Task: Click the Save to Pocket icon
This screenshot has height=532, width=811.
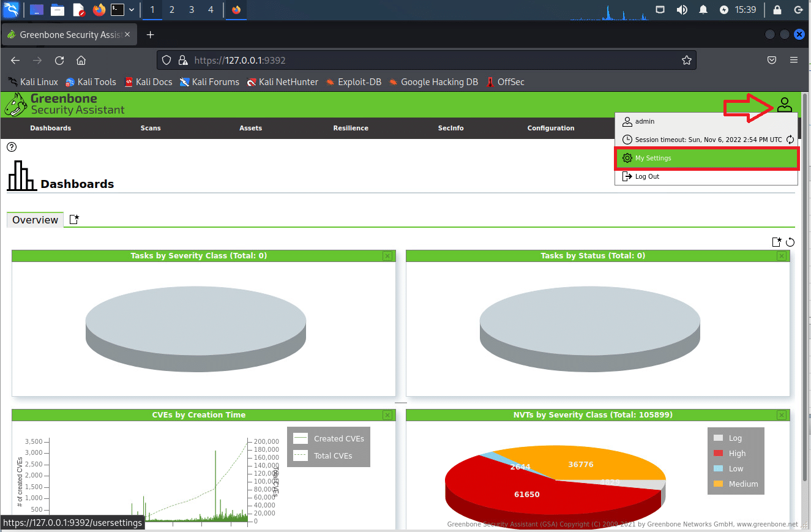Action: tap(772, 60)
